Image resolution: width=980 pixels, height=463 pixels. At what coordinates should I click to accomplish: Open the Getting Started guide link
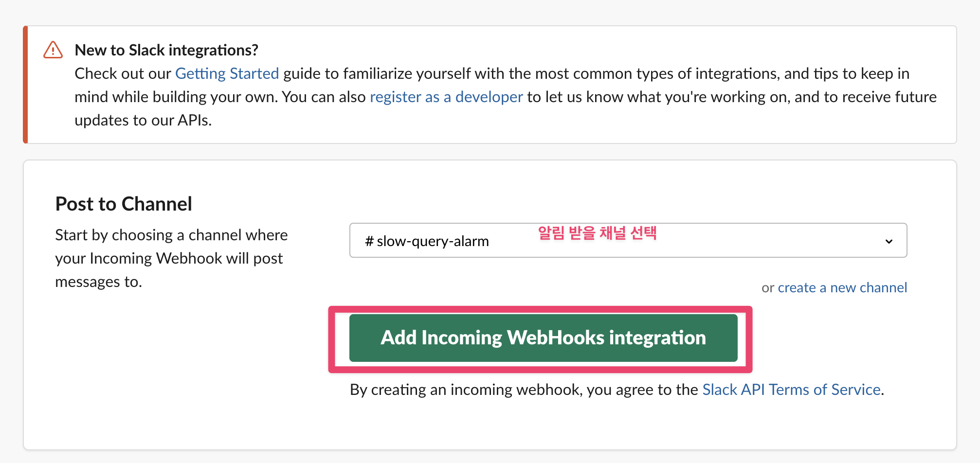(227, 73)
